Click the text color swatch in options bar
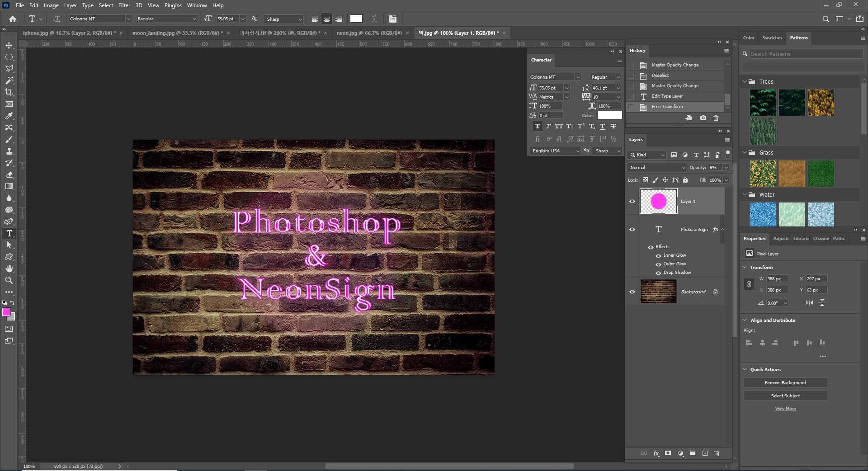Image resolution: width=868 pixels, height=471 pixels. tap(356, 19)
